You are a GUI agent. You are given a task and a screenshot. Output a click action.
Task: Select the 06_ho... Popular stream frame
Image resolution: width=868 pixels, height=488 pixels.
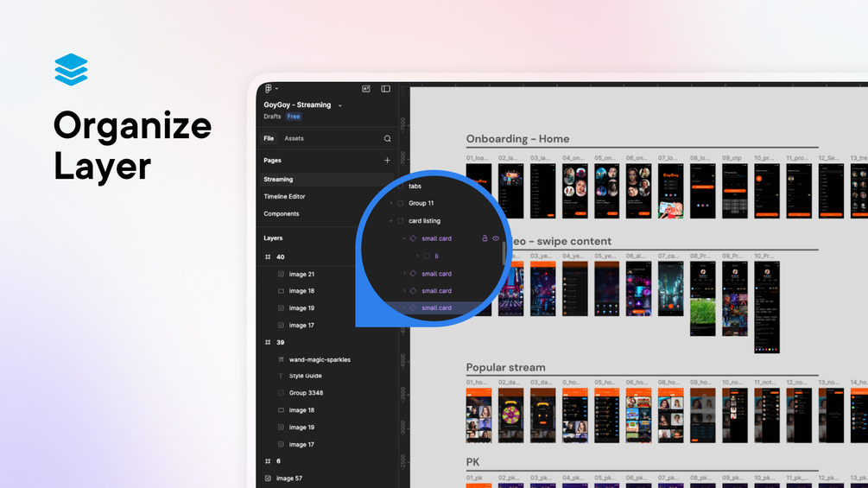click(638, 415)
